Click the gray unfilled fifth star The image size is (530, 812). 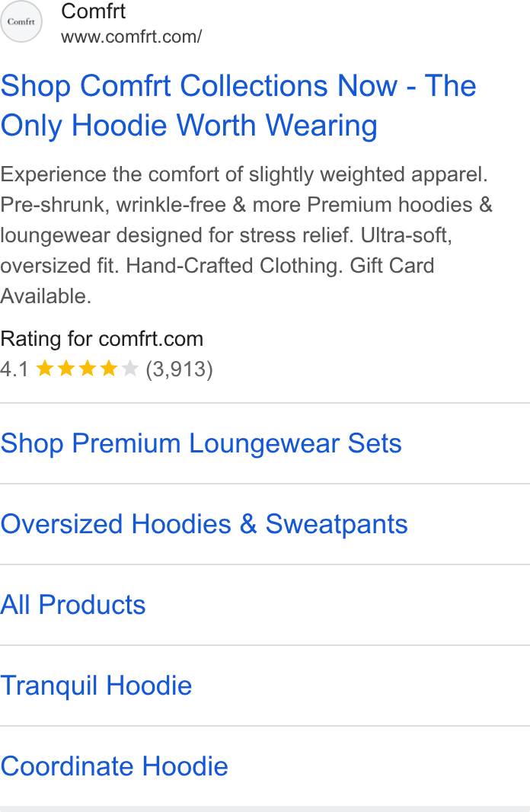click(129, 369)
